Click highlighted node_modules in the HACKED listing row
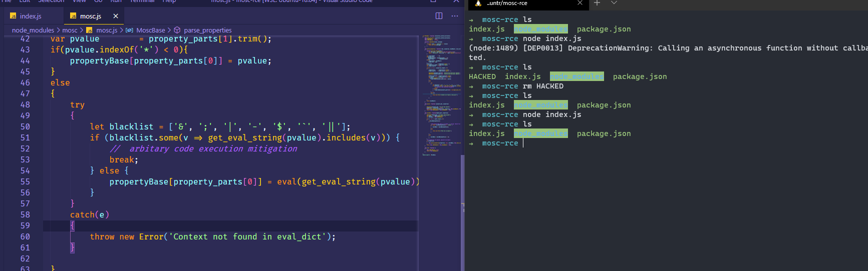 576,76
